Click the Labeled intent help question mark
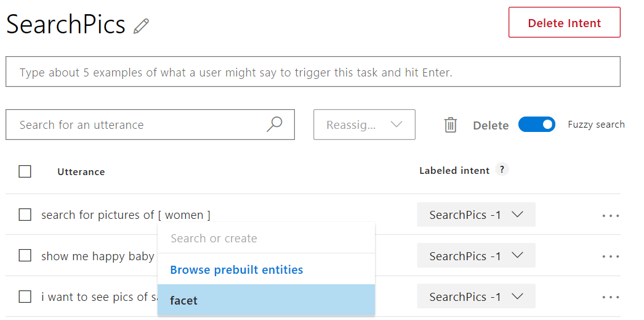 [x=502, y=169]
